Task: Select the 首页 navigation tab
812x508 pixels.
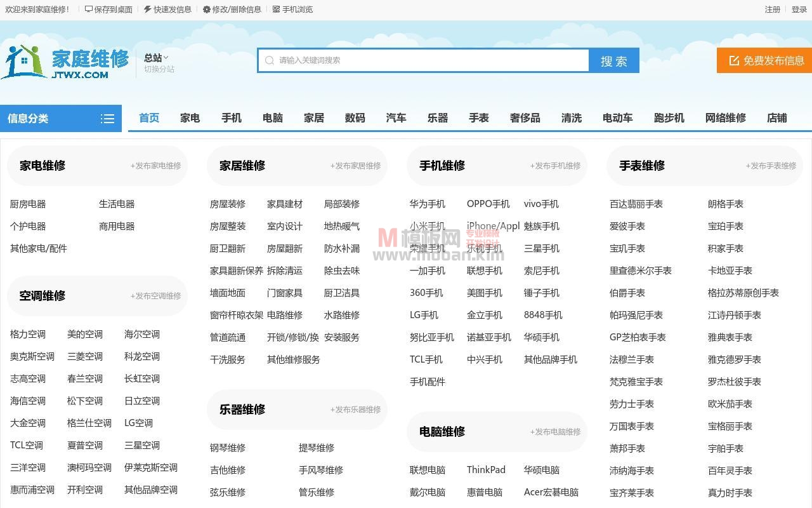Action: click(149, 118)
